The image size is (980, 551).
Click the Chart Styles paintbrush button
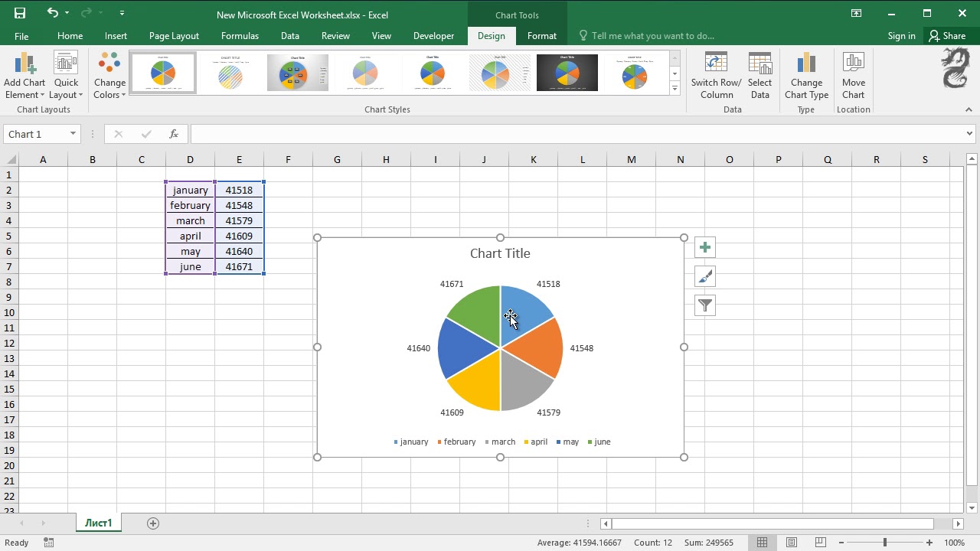(705, 276)
